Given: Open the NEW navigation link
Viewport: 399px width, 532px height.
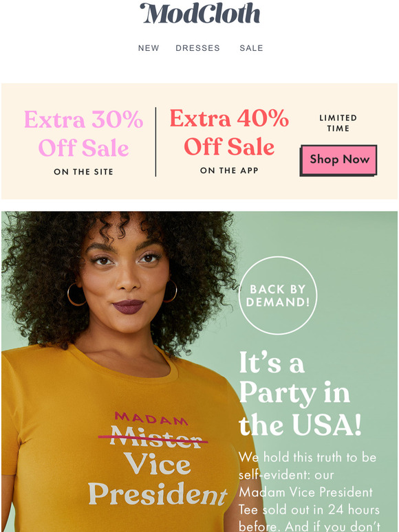Looking at the screenshot, I should click(x=149, y=48).
